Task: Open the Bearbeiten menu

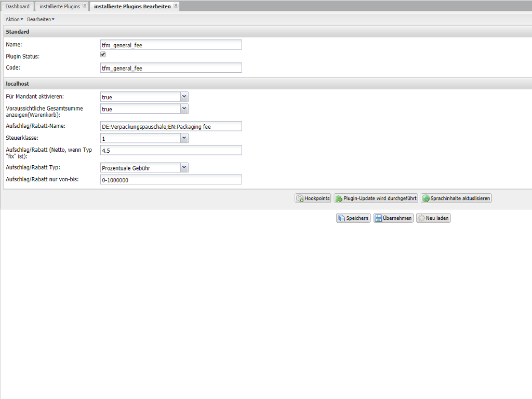Action: [x=41, y=19]
